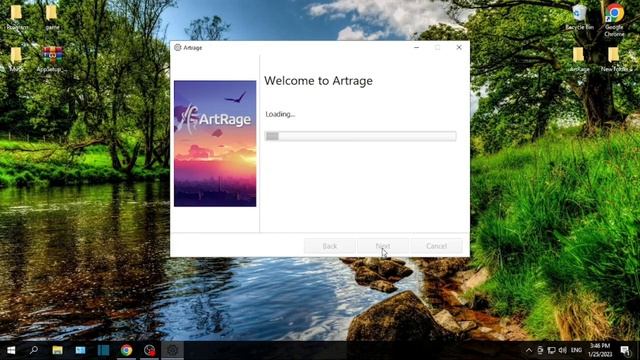Cancel the Artrage installation
The image size is (640, 360).
pos(436,246)
